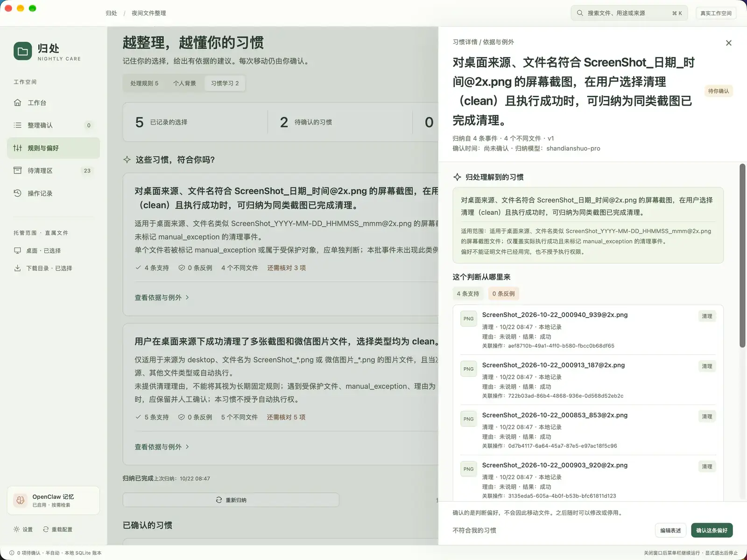Select 规则与偏好 sliders icon
The height and width of the screenshot is (560, 747).
coord(18,148)
